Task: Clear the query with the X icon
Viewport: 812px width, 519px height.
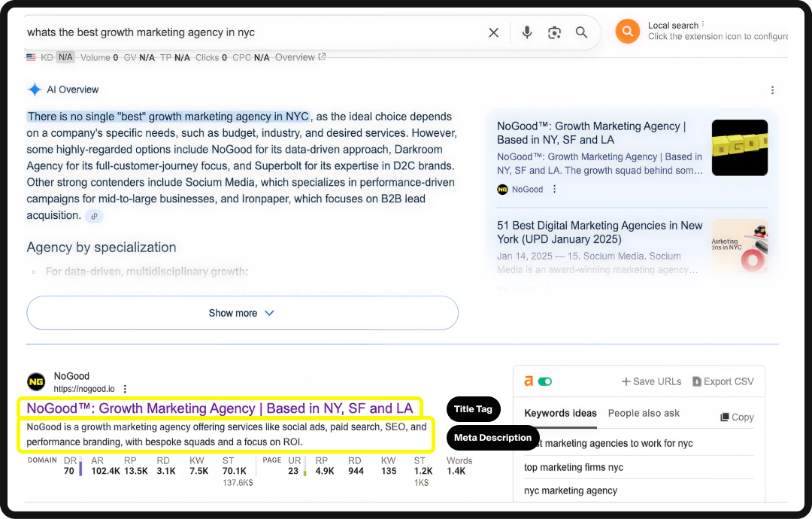Action: pos(493,32)
